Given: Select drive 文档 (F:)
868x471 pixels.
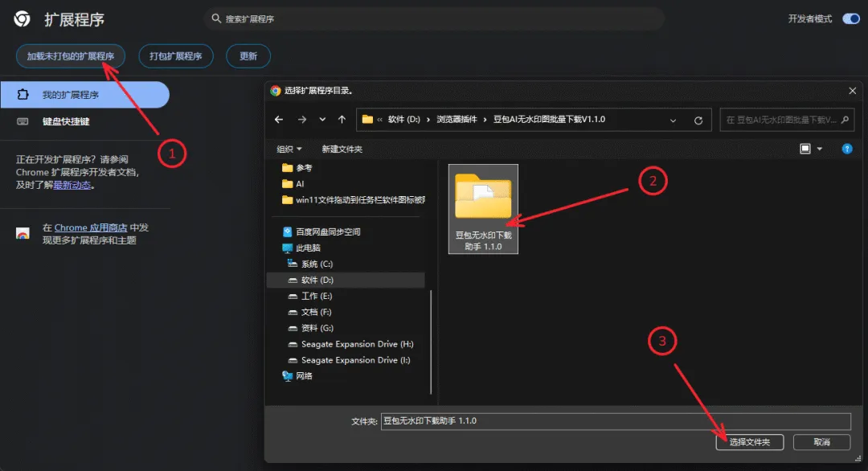Looking at the screenshot, I should [310, 312].
